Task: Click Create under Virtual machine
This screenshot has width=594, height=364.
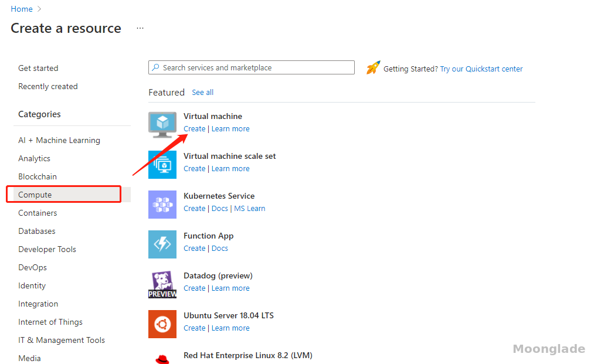Action: coord(194,129)
